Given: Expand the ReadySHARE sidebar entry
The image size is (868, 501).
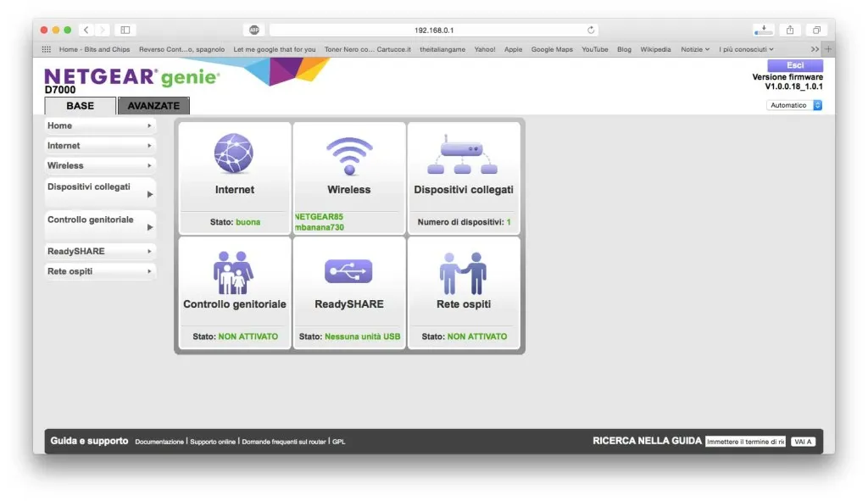Looking at the screenshot, I should coord(99,251).
